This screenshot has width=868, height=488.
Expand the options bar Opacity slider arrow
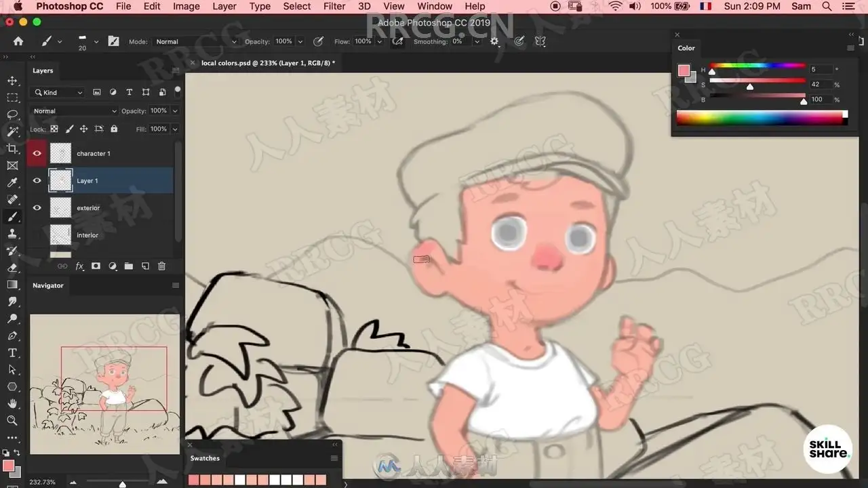[x=300, y=41]
